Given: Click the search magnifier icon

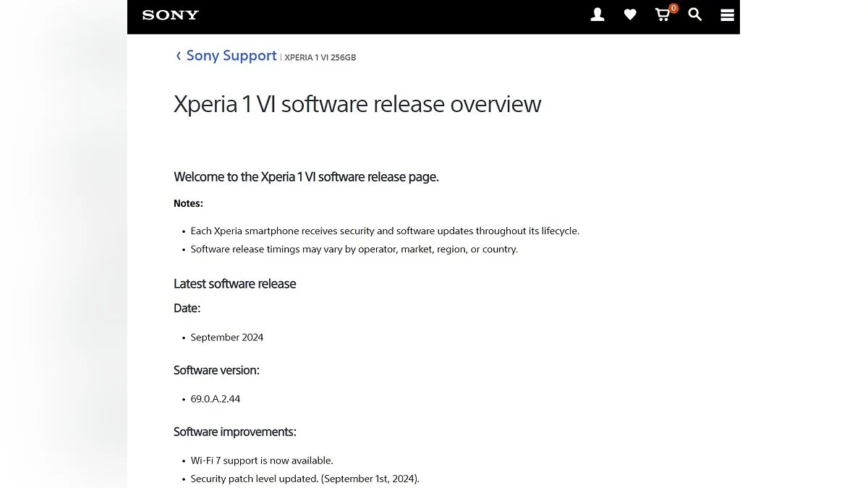Looking at the screenshot, I should coord(695,14).
